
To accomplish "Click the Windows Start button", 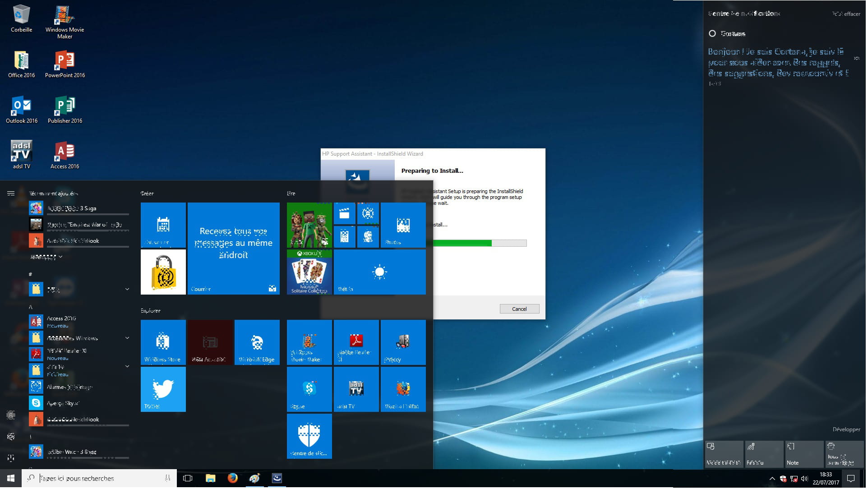I will coord(11,479).
